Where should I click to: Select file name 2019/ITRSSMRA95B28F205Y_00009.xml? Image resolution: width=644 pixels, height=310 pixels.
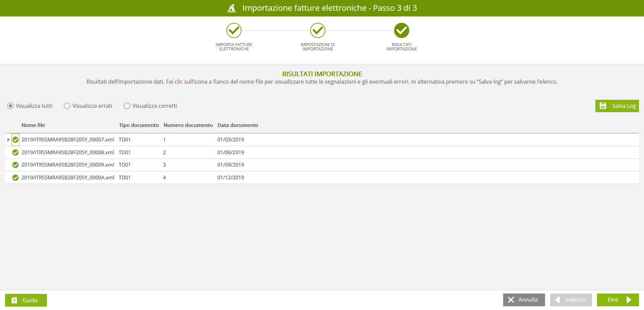[x=68, y=165]
